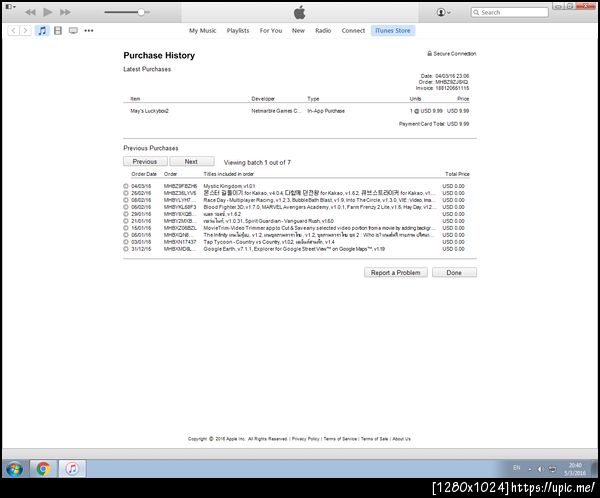Open the Terms of Service link
600x498 pixels.
pyautogui.click(x=340, y=439)
